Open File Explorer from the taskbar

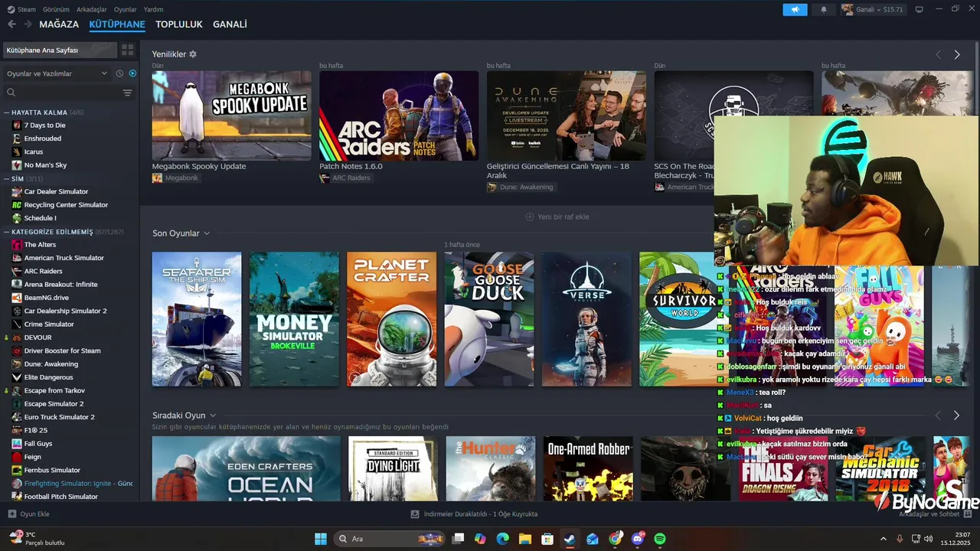[x=525, y=539]
